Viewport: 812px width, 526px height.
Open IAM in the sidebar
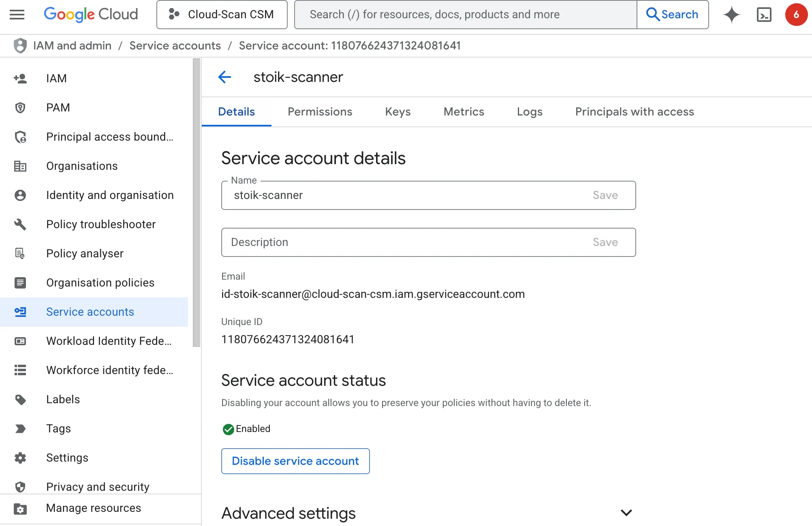(94, 78)
